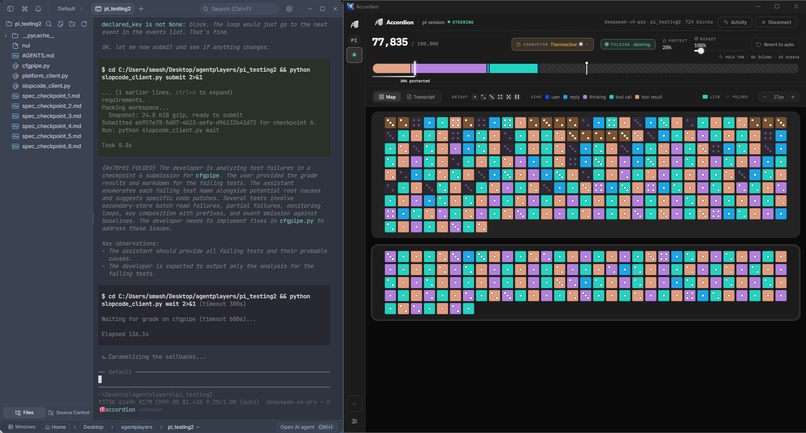Click the circle icon at the bottom of the Accordion rail
806x433 pixels.
pyautogui.click(x=354, y=404)
